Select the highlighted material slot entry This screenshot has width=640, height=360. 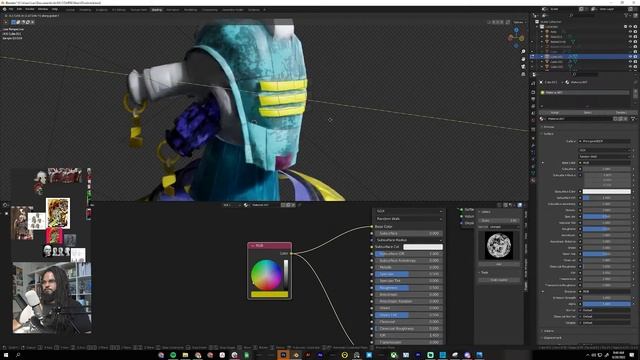tap(584, 93)
